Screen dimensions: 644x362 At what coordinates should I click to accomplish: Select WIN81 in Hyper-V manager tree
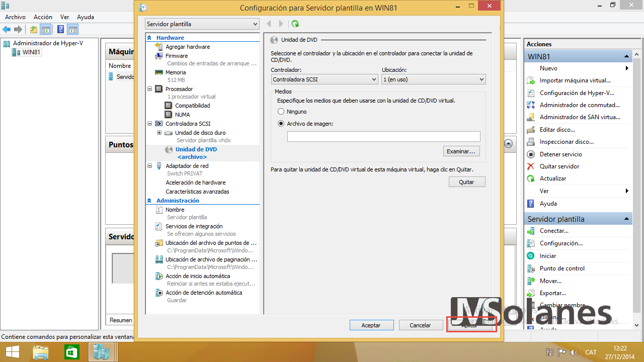click(x=31, y=52)
